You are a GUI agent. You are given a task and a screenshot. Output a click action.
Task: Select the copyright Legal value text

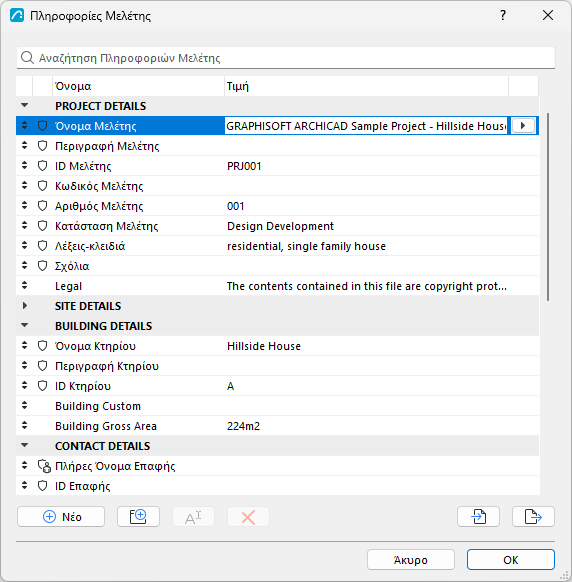click(367, 286)
